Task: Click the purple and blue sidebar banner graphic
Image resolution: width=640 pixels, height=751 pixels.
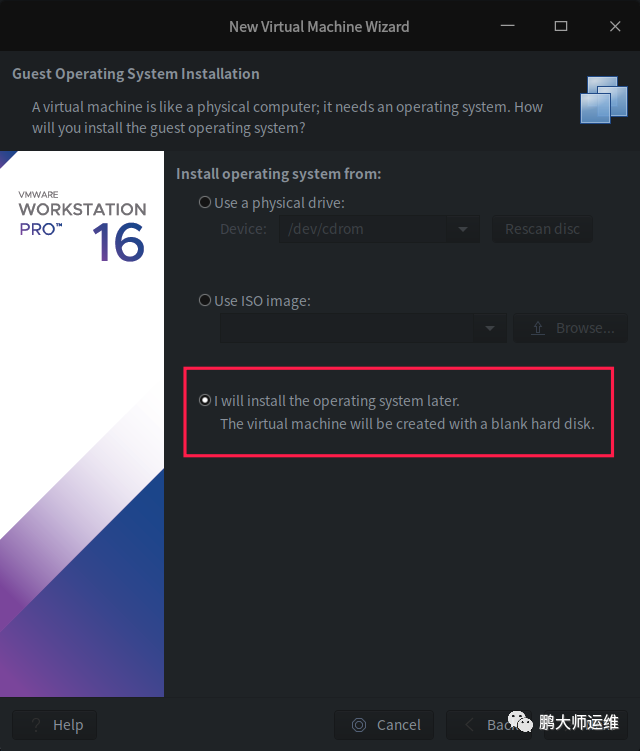Action: 82,551
